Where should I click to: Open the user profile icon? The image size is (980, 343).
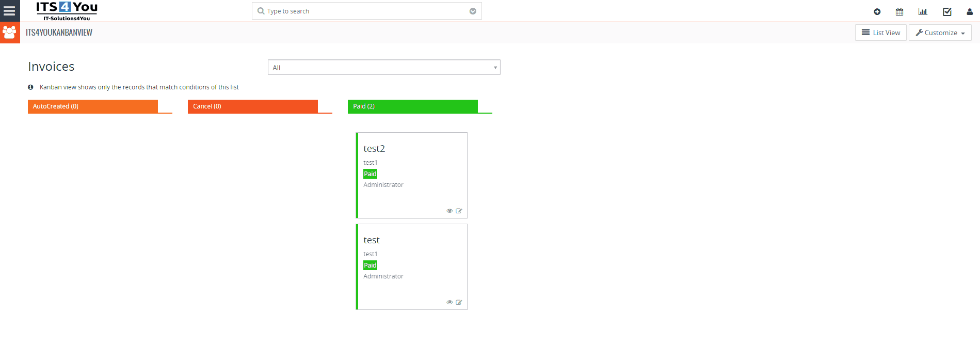click(x=970, y=11)
